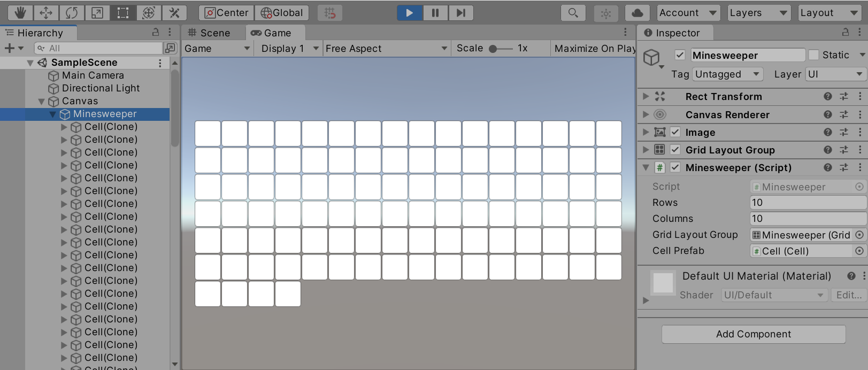This screenshot has width=868, height=370.
Task: Click the Rows input field
Action: click(x=808, y=203)
